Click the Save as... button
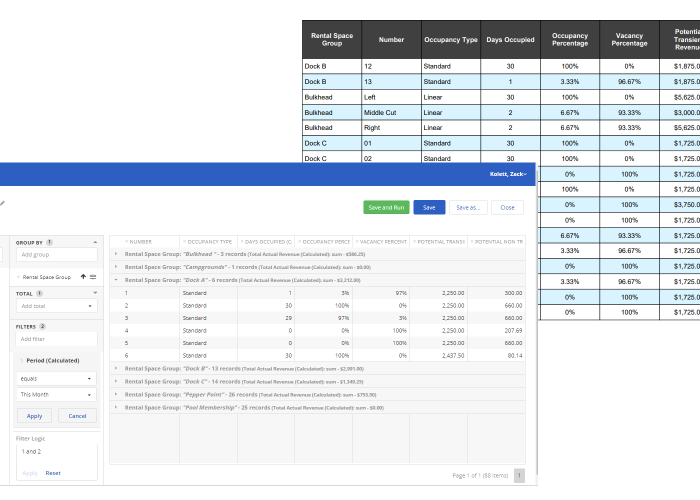Screen dimensions: 700x500 [x=468, y=208]
